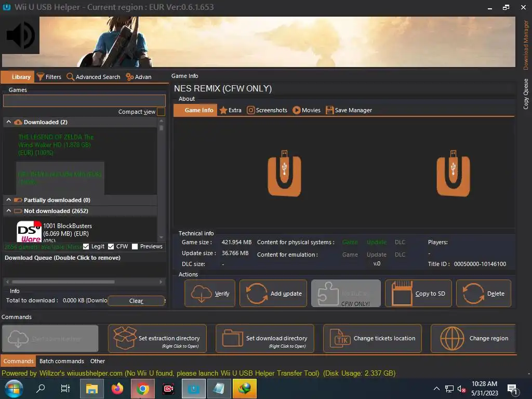Image resolution: width=532 pixels, height=399 pixels.
Task: Open Google Chrome from the taskbar
Action: pyautogui.click(x=143, y=389)
